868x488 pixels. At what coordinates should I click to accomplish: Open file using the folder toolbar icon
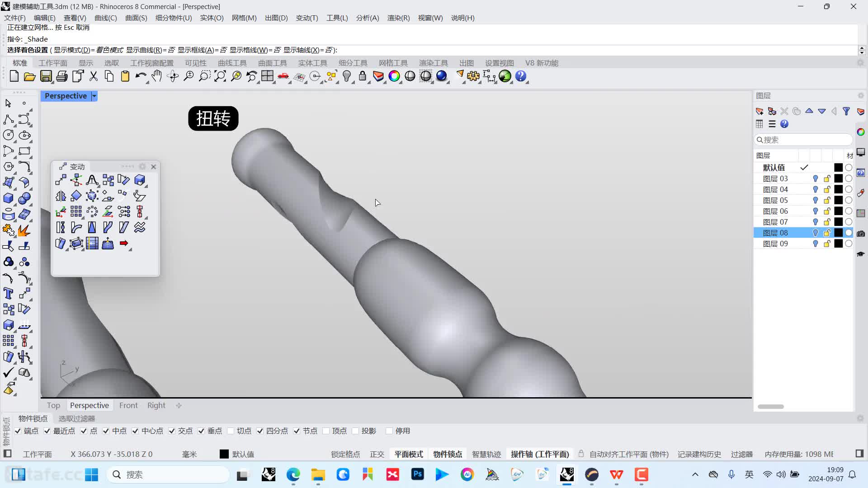pos(30,76)
